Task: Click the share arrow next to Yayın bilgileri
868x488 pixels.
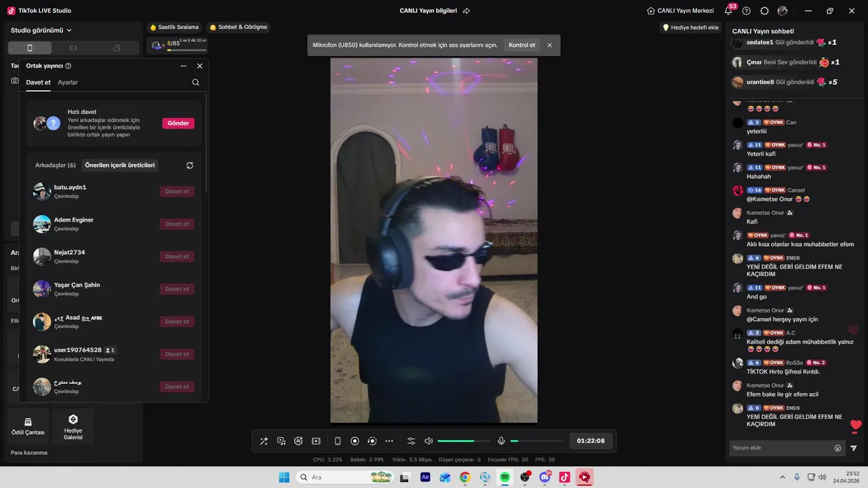Action: (x=467, y=11)
